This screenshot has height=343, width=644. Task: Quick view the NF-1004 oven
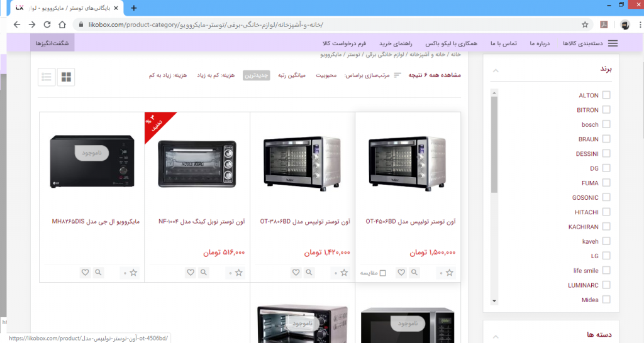(x=204, y=273)
